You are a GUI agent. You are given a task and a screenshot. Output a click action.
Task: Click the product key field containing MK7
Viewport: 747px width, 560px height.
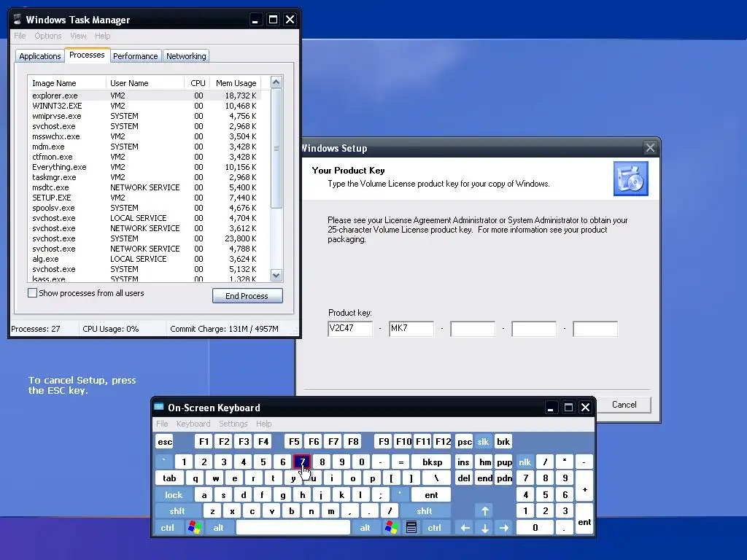click(x=411, y=329)
